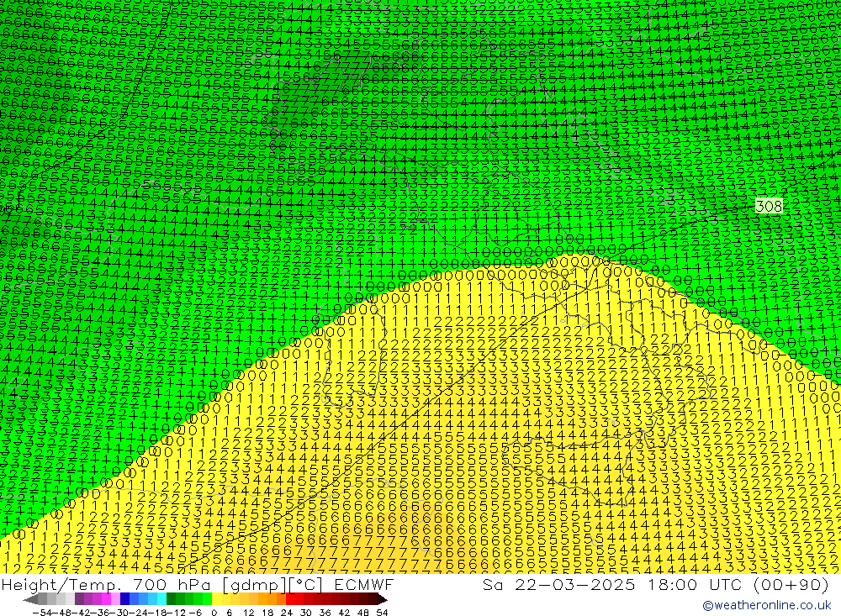Click the '36' legend tick label
This screenshot has width=841, height=616.
coord(325,613)
